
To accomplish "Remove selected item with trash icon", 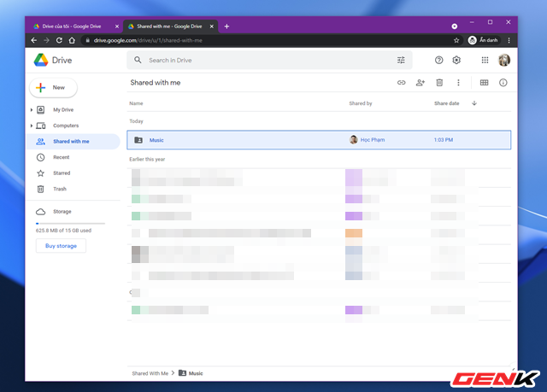I will point(439,83).
